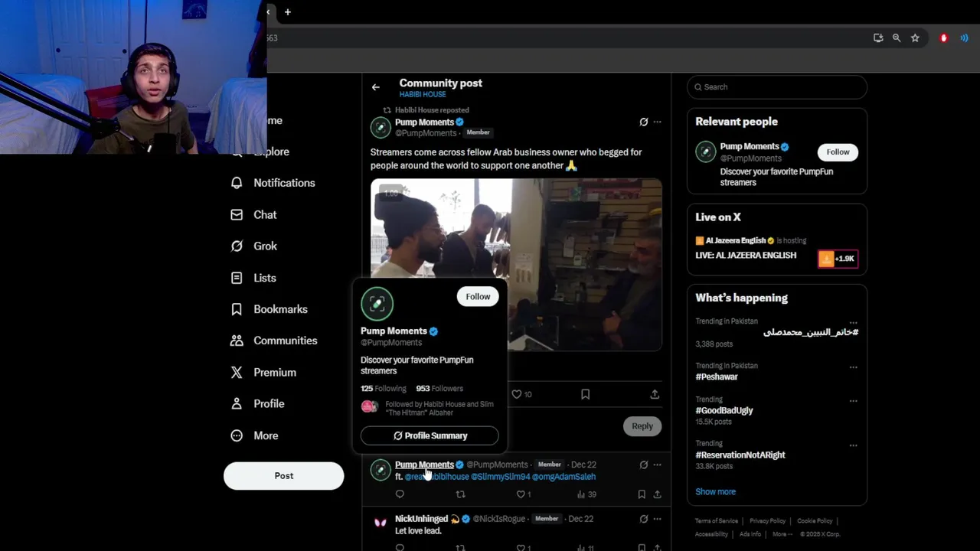Open three-dot menu on Pump Moments comment

[657, 465]
